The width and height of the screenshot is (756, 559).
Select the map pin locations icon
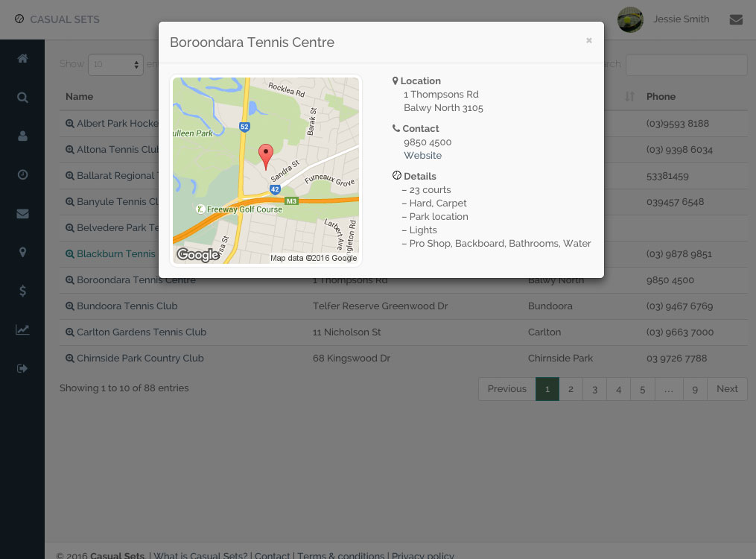(22, 252)
